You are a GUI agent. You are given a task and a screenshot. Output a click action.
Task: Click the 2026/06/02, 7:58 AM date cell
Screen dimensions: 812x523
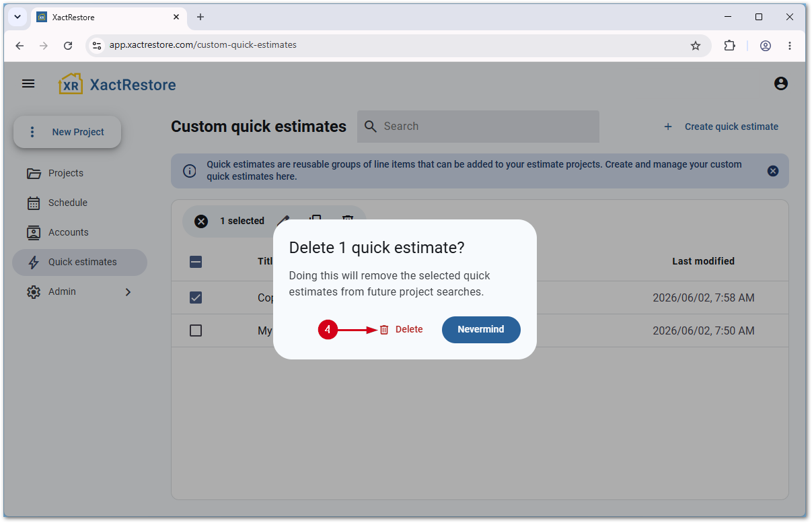pyautogui.click(x=704, y=298)
